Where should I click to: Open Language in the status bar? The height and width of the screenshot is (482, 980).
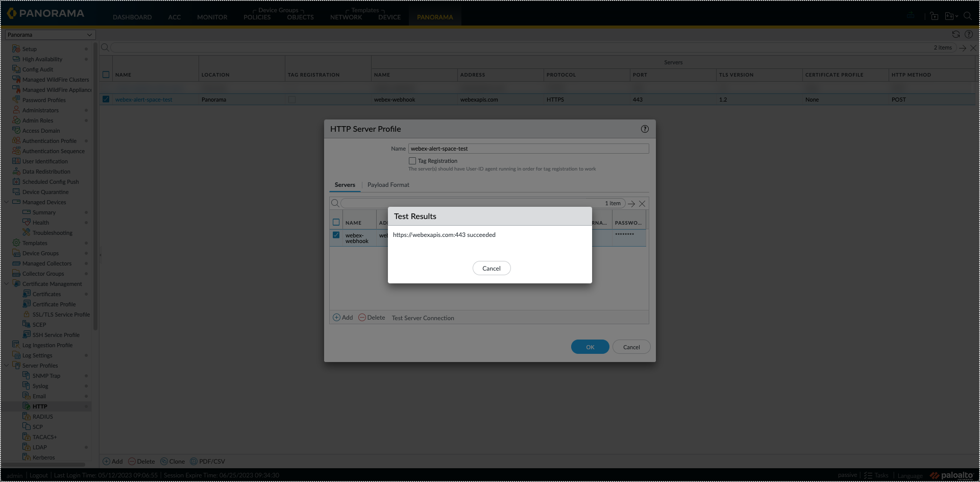tap(910, 476)
